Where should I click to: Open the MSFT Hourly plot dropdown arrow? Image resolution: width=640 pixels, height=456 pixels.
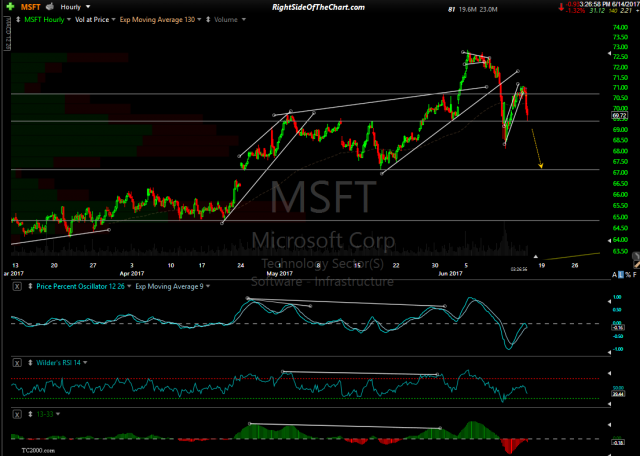click(x=69, y=20)
